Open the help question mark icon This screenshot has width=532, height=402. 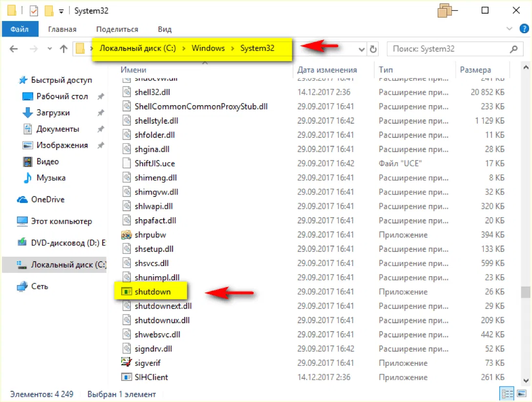point(524,29)
